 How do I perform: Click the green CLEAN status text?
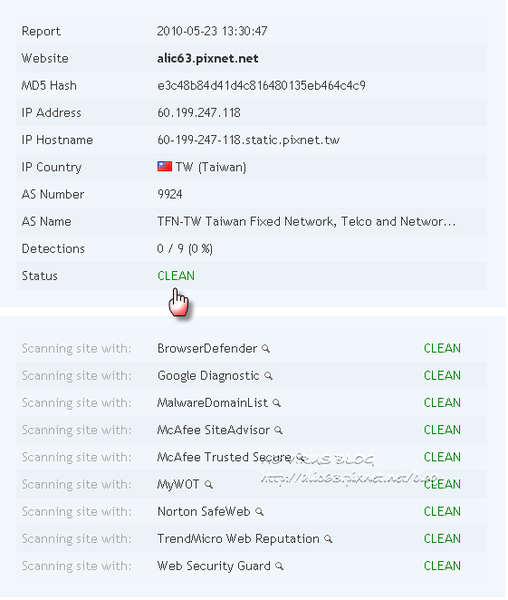coord(177,277)
